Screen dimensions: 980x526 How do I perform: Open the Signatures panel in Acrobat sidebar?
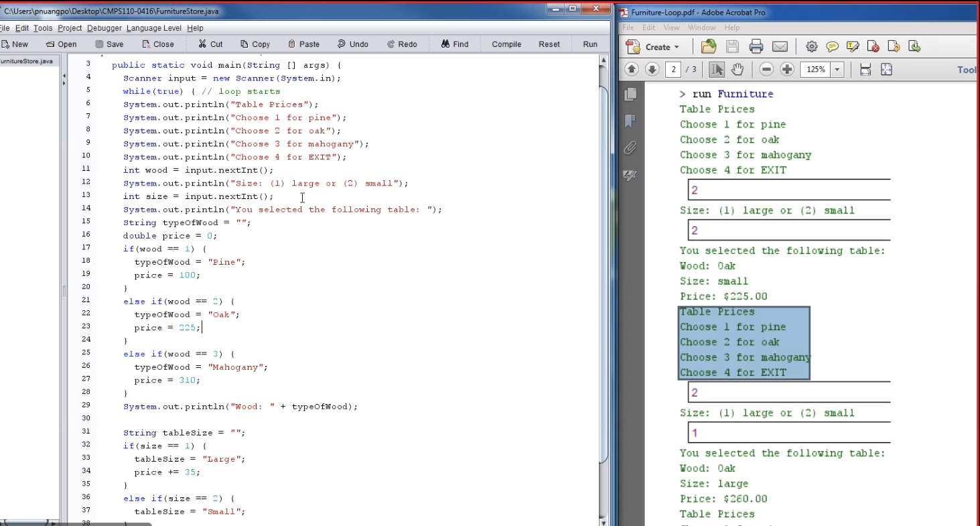(x=630, y=175)
